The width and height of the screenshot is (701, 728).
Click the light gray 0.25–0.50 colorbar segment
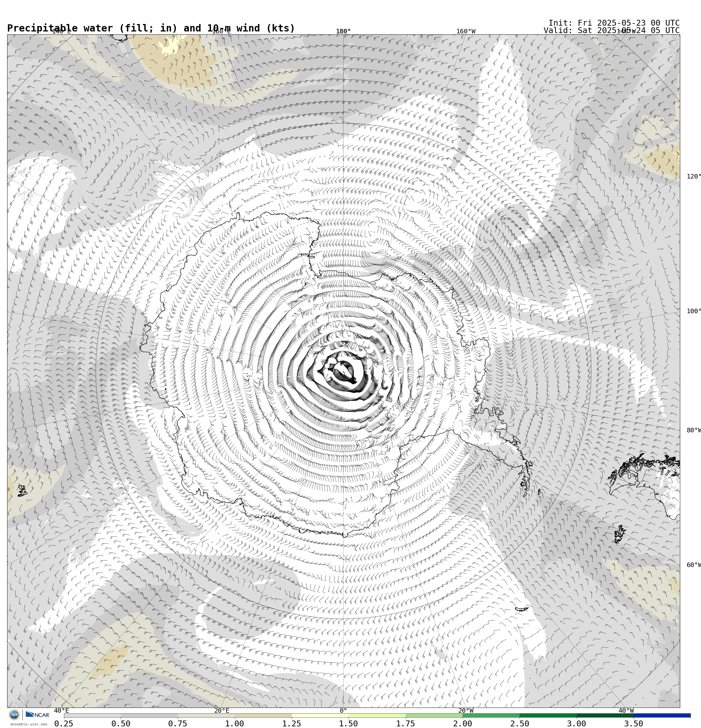click(x=92, y=715)
